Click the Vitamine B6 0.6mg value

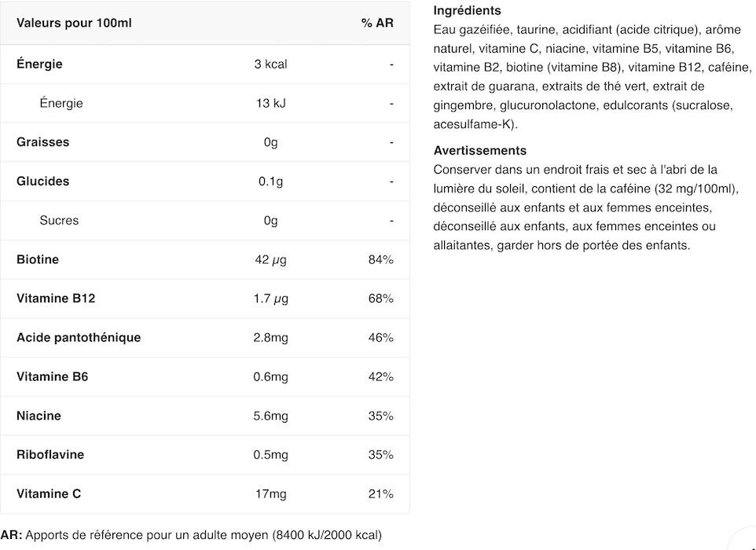click(270, 376)
